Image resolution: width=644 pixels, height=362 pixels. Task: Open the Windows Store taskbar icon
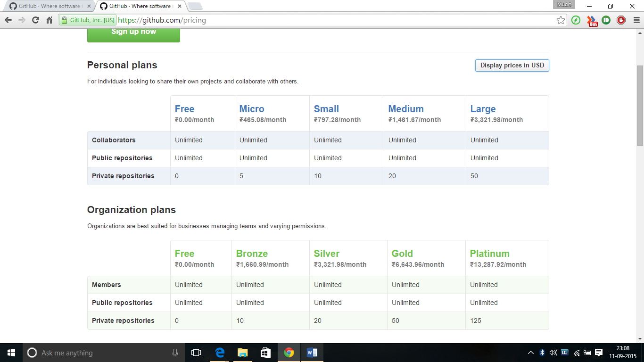point(266,353)
